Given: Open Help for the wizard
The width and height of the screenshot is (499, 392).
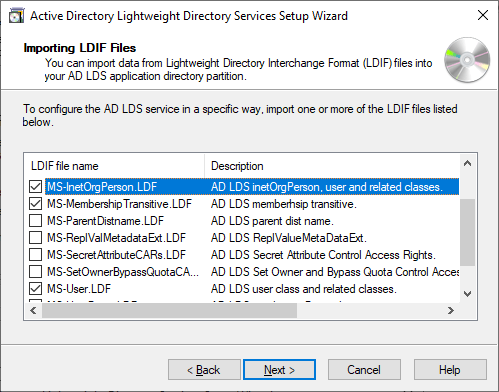Looking at the screenshot, I should pyautogui.click(x=450, y=370).
